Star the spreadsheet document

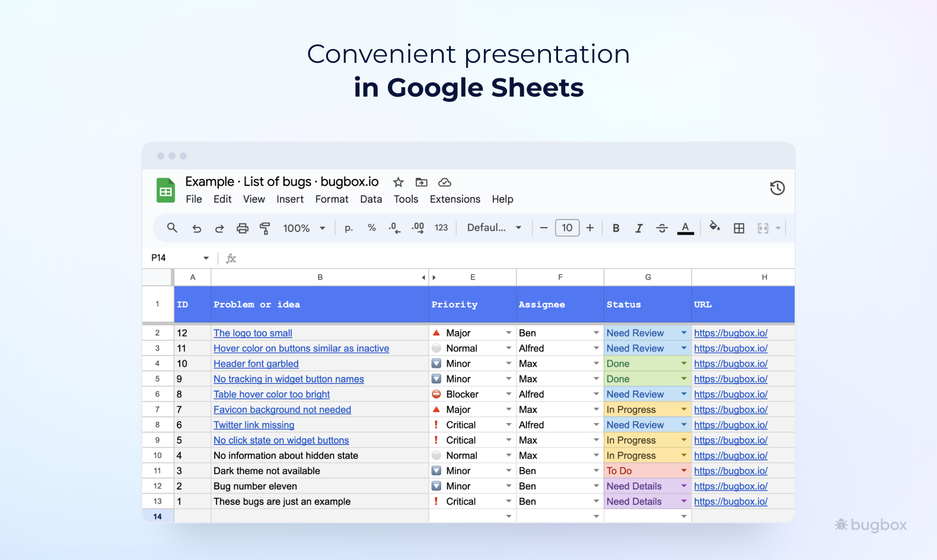click(x=399, y=182)
